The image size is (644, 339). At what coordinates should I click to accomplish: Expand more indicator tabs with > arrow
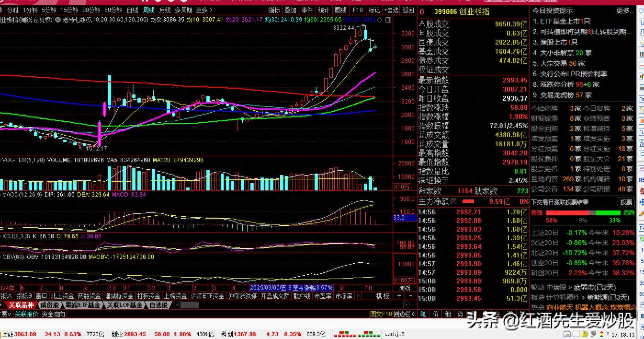(358, 296)
